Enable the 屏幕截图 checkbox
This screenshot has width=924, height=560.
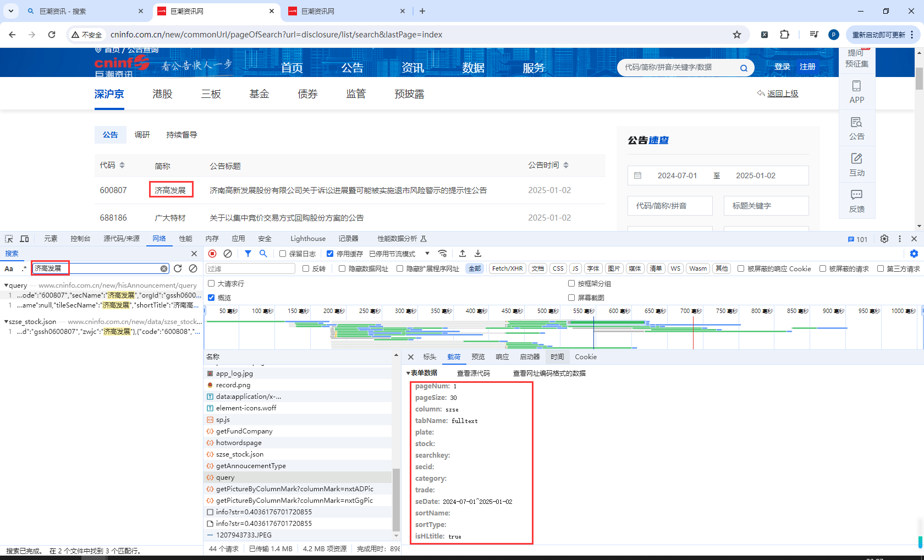571,298
